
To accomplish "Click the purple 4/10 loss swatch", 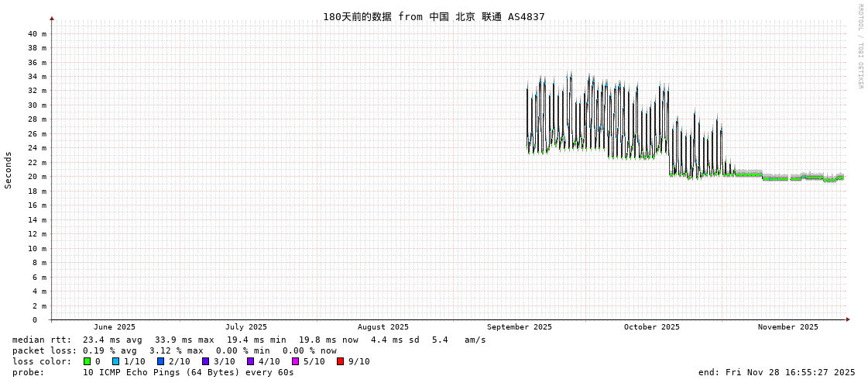I will 250,361.
